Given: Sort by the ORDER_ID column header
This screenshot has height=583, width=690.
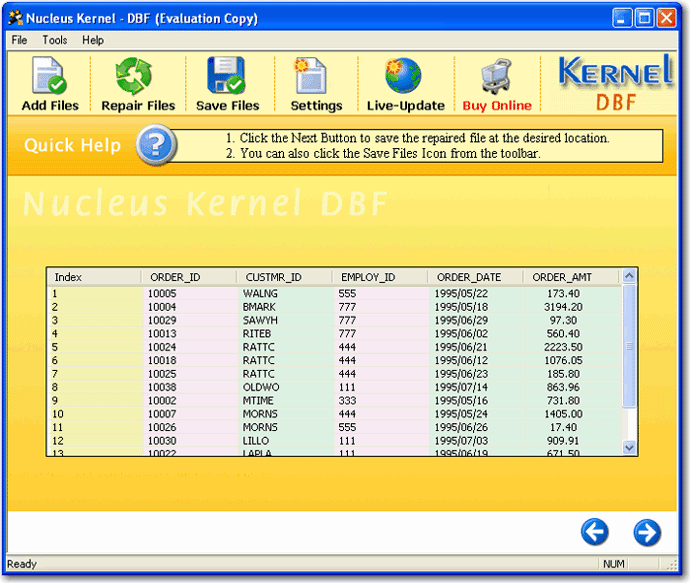Looking at the screenshot, I should [175, 277].
